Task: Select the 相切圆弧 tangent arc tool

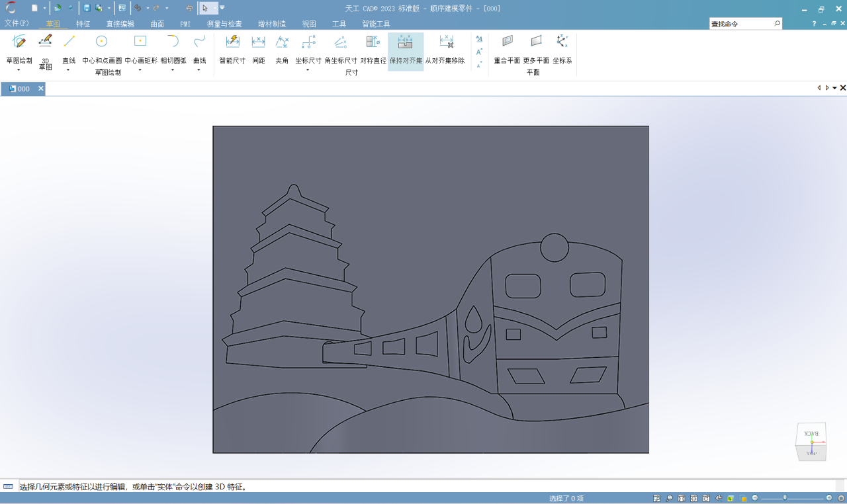Action: pos(173,49)
